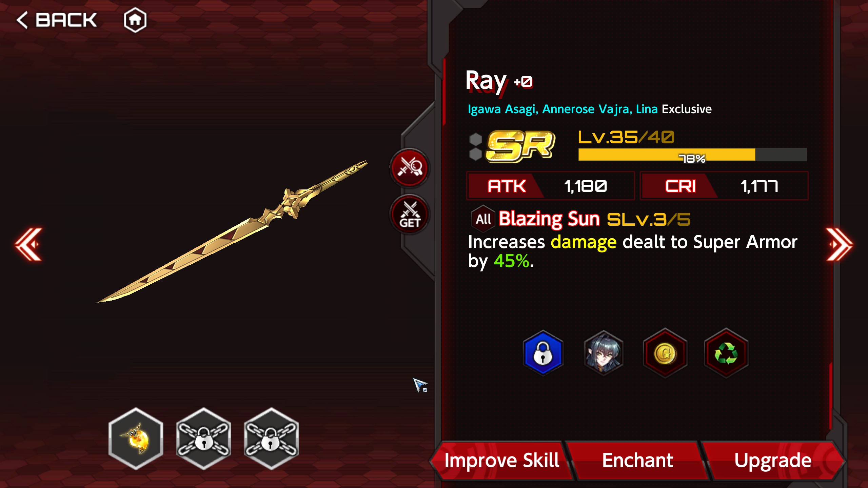
Task: Select the third locked gem slot
Action: [271, 439]
